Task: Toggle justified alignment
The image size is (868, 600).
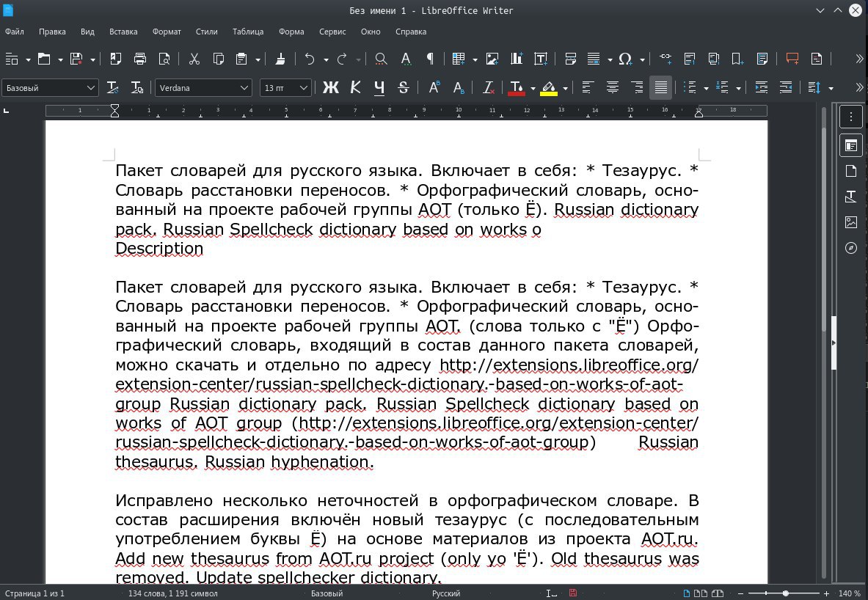Action: pos(661,87)
